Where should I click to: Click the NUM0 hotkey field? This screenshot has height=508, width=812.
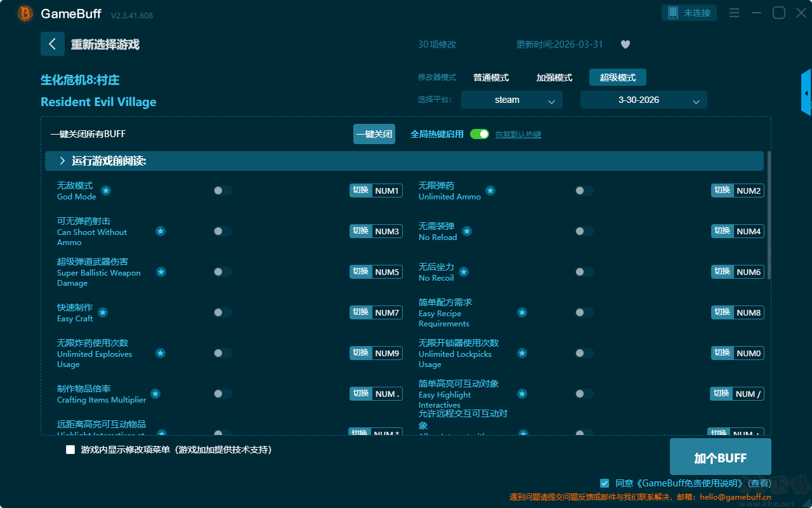[749, 353]
